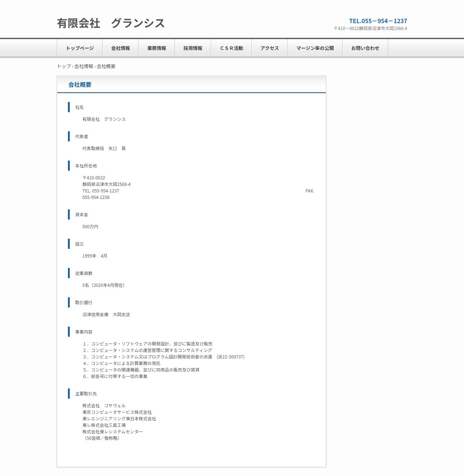This screenshot has height=476, width=464.
Task: Click the text 沼津信用金庫 大岡支店
Action: [x=106, y=315]
